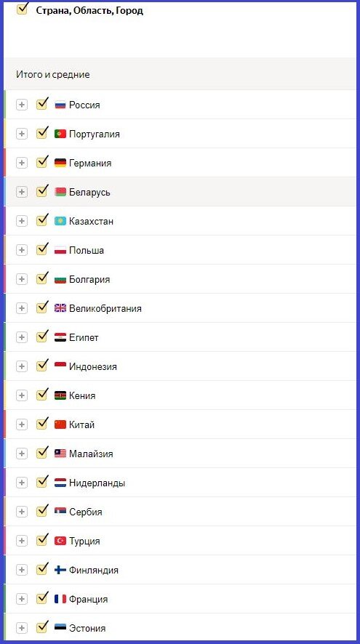Click the Turkey flag icon

click(x=60, y=541)
